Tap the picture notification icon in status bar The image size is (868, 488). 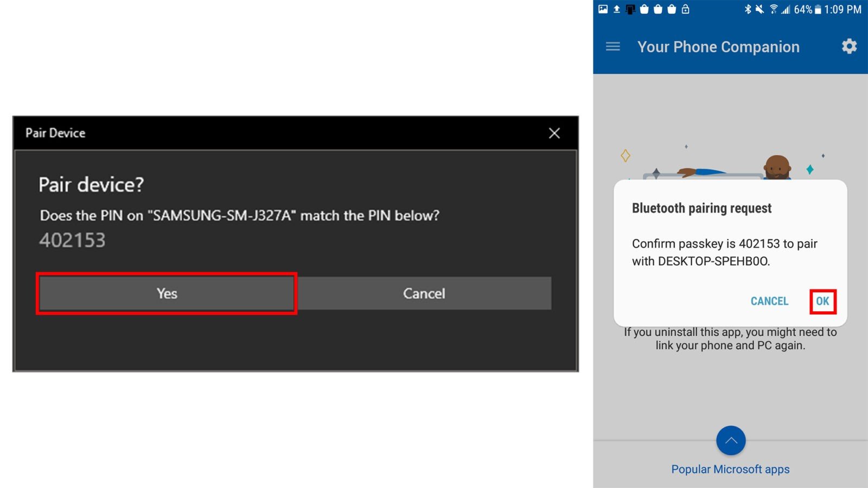pos(603,9)
